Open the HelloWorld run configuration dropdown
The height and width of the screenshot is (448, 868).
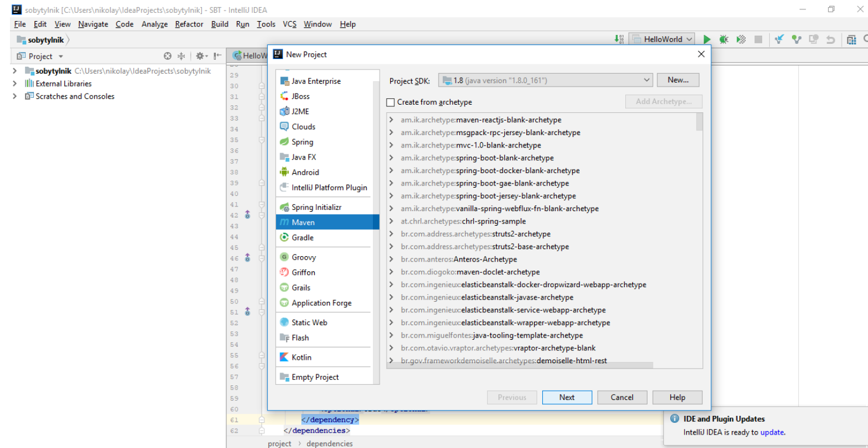tap(662, 39)
